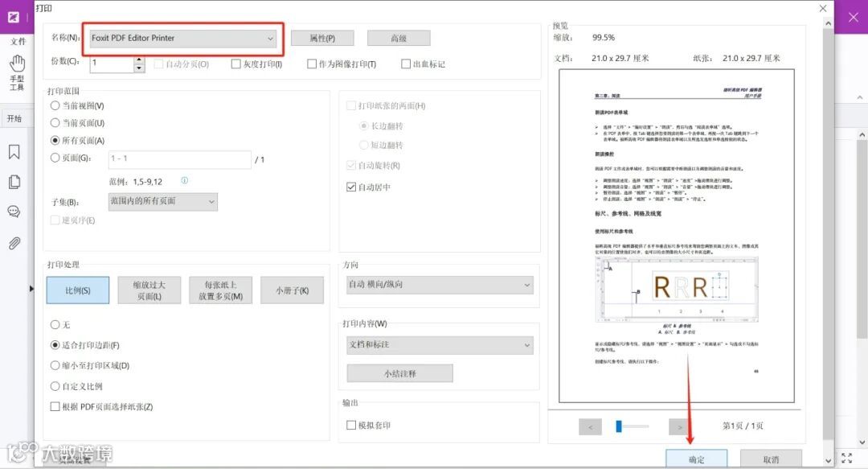Open the Attachments paperclip panel icon

click(14, 243)
